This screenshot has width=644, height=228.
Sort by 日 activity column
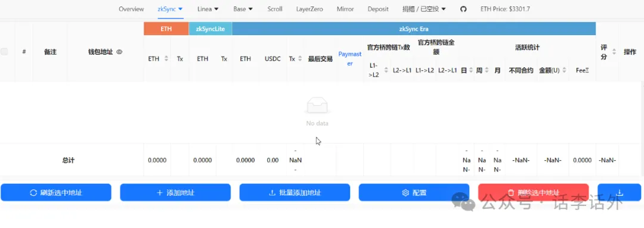(470, 70)
